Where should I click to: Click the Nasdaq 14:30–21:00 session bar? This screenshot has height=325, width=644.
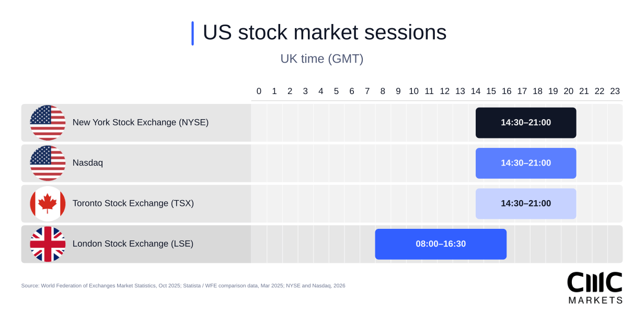point(526,163)
